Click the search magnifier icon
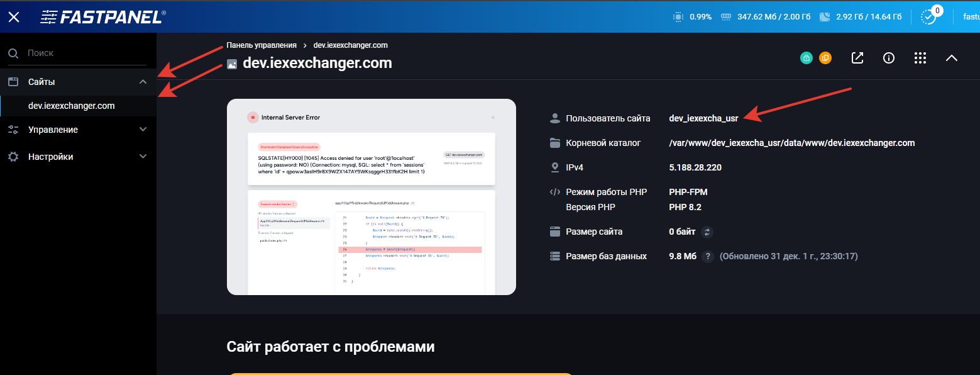980x375 pixels. point(13,53)
